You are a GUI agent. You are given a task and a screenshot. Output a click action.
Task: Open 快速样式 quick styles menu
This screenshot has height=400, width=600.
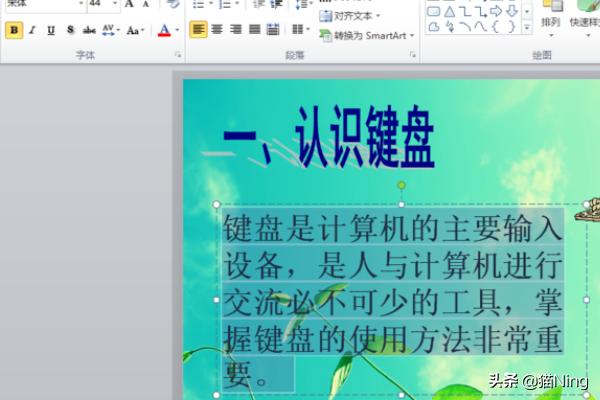[585, 19]
